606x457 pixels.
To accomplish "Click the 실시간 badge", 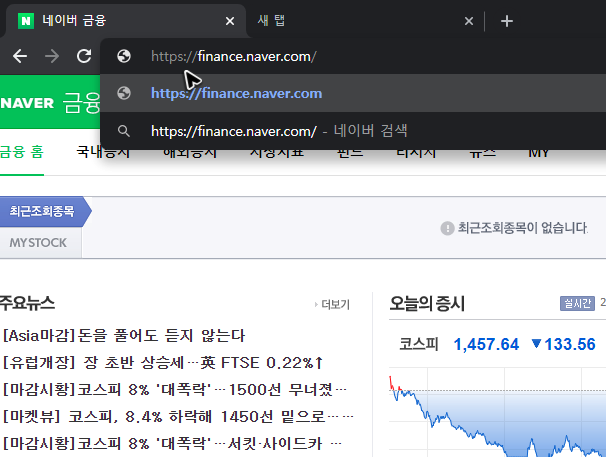I will click(x=577, y=304).
